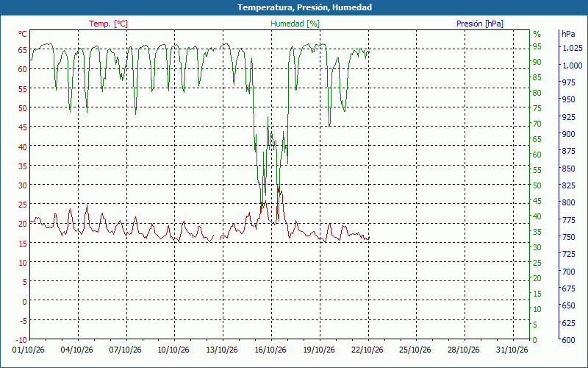Click the 22/10/26 date label

[x=367, y=350]
